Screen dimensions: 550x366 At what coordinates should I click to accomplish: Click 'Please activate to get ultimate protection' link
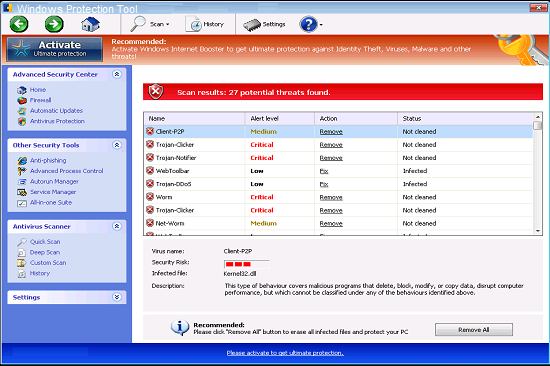click(x=285, y=353)
